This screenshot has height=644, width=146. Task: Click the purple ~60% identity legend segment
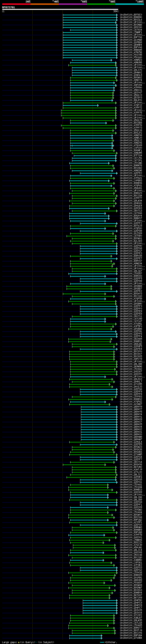tap(73, 4)
